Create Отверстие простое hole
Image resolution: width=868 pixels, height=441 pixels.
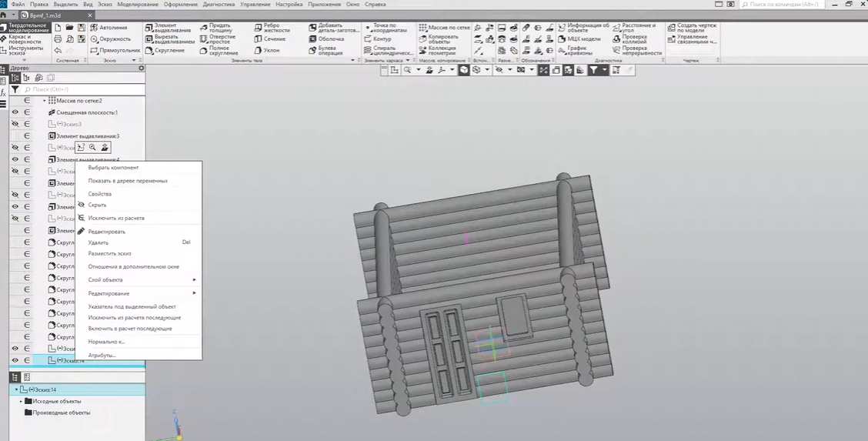click(x=217, y=38)
